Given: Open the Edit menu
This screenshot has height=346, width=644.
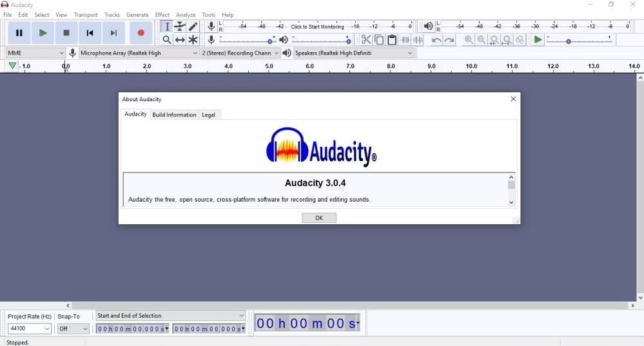Looking at the screenshot, I should click(x=23, y=15).
